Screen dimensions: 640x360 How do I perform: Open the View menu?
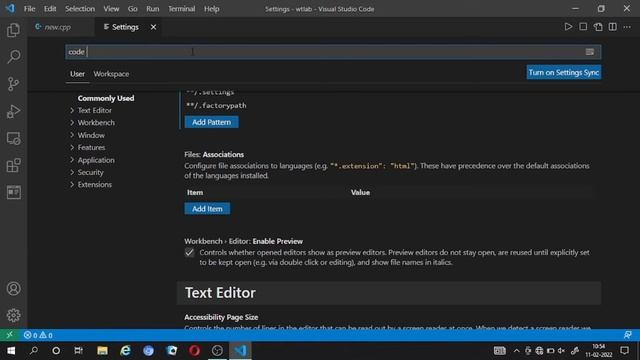[x=111, y=9]
